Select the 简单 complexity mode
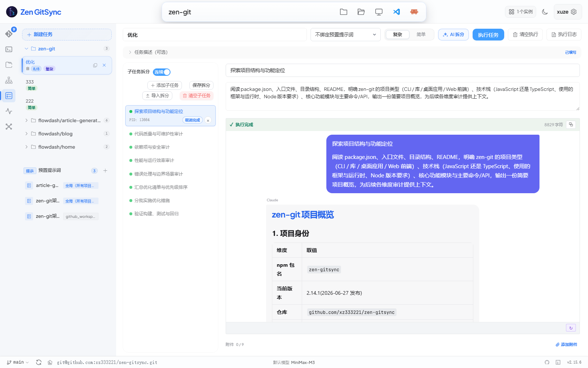This screenshot has width=588, height=368. coord(421,35)
